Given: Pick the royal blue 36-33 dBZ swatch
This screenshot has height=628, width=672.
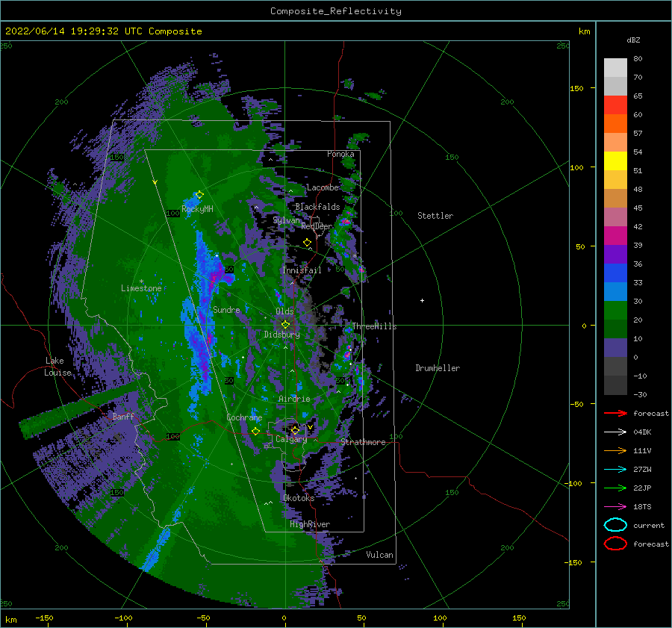Looking at the screenshot, I should pyautogui.click(x=615, y=273).
